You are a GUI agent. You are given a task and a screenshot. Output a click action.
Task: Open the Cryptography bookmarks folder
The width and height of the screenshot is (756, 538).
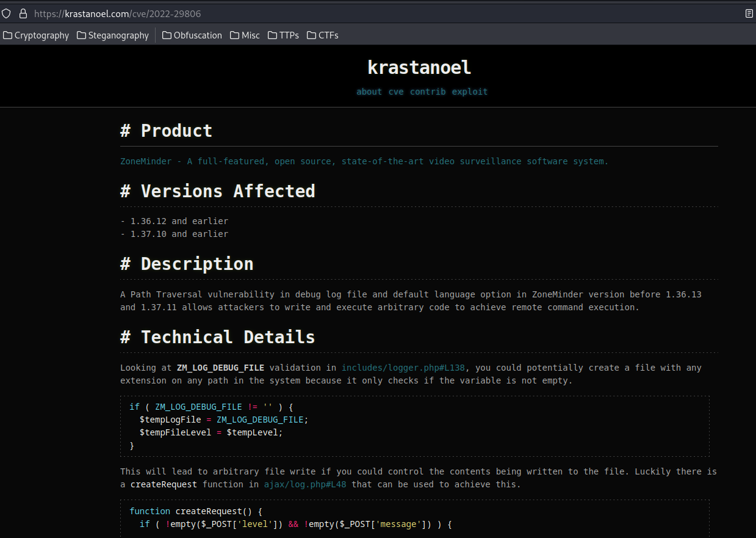[36, 35]
